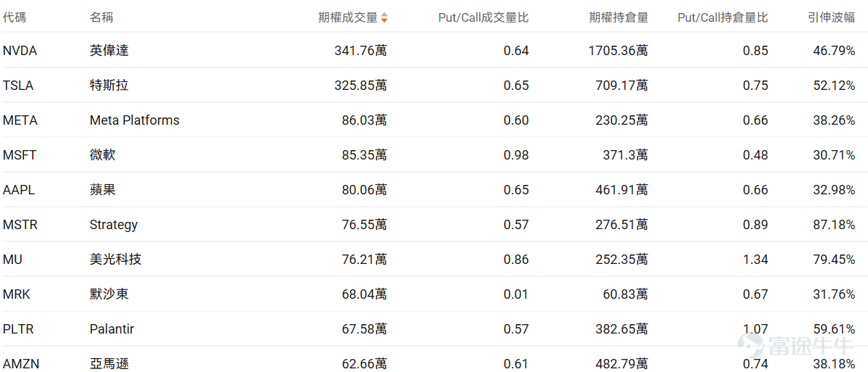Viewport: 868px width, 372px height.
Task: Open the MSFT ticker code
Action: coord(20,156)
